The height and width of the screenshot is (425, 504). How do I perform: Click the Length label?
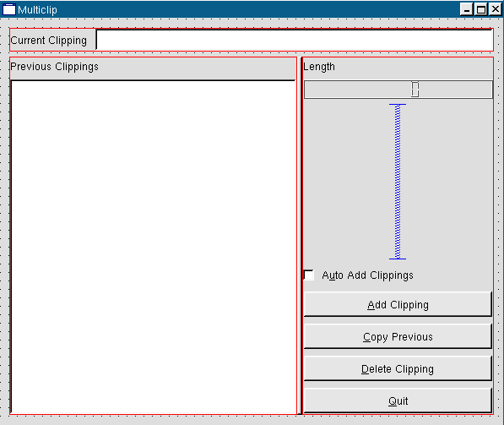319,67
